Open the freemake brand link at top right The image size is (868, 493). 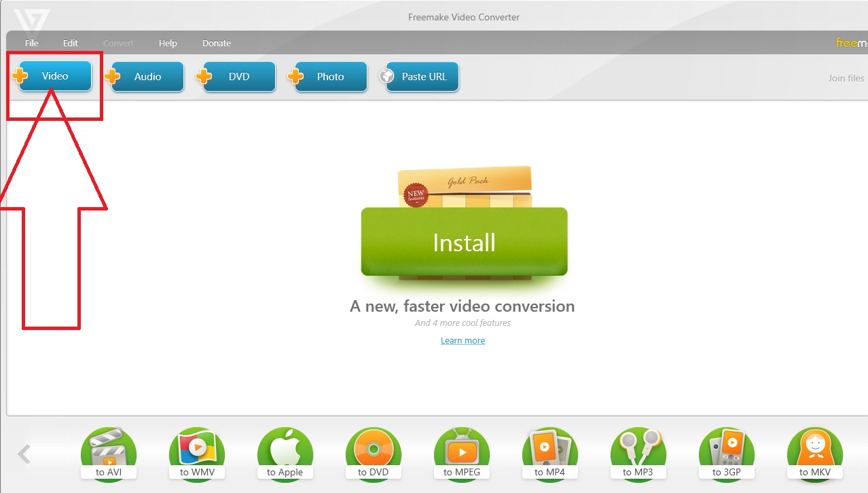coord(852,43)
